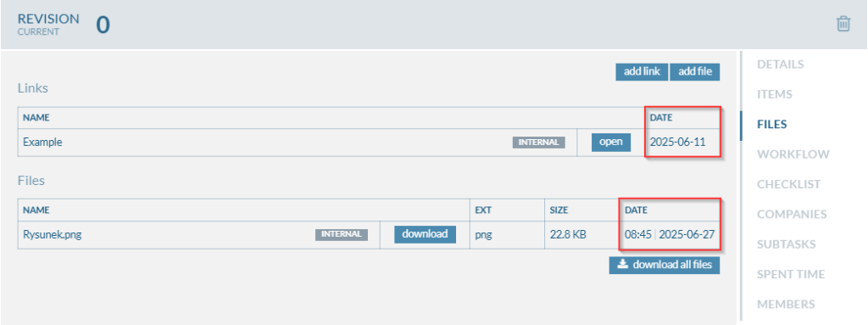Click the Example link name

42,142
